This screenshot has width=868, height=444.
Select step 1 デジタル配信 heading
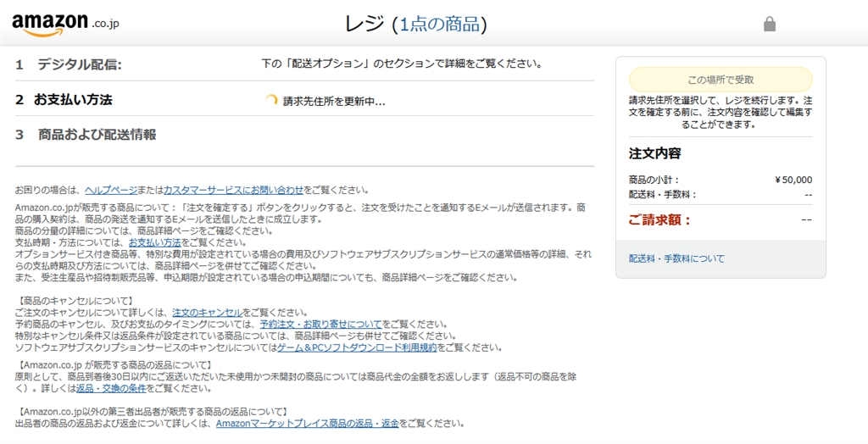click(x=80, y=64)
